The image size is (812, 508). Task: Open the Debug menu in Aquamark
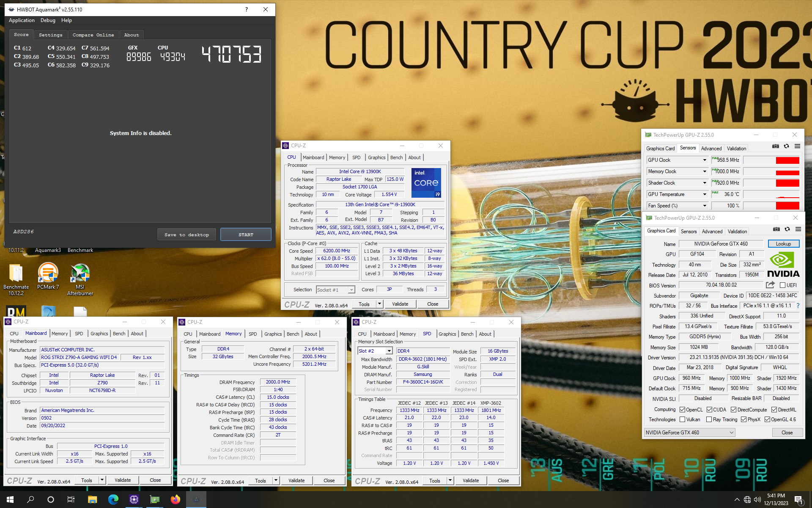(48, 20)
